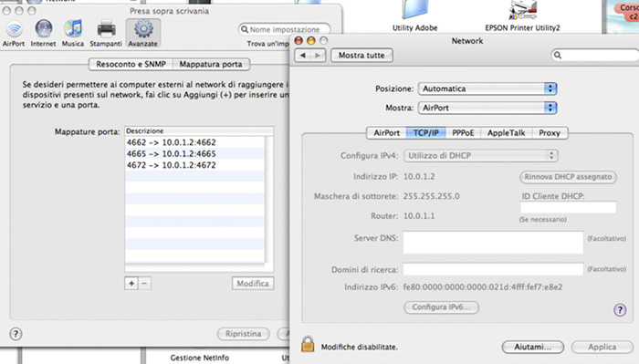Select the Proxy tab
This screenshot has width=639, height=364.
[550, 132]
